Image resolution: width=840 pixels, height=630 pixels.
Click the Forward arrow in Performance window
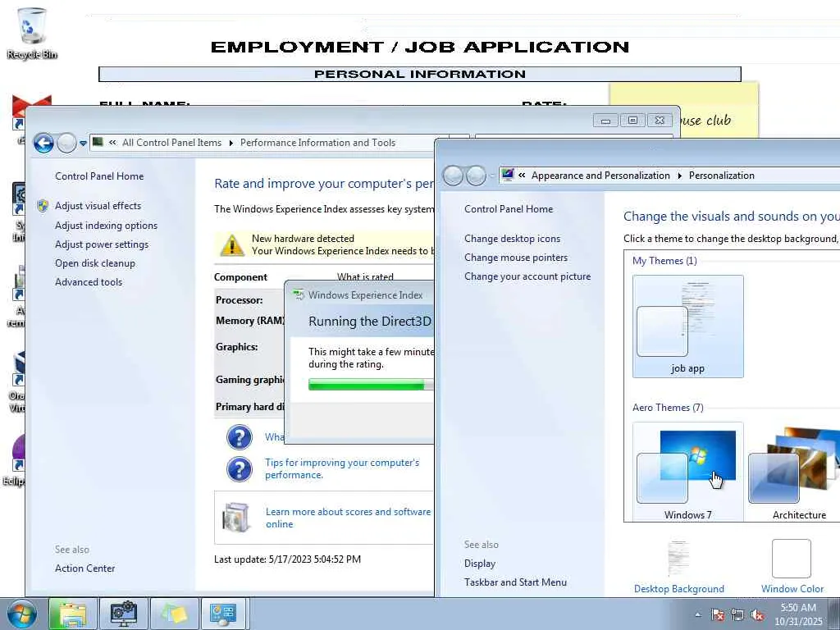pos(66,143)
